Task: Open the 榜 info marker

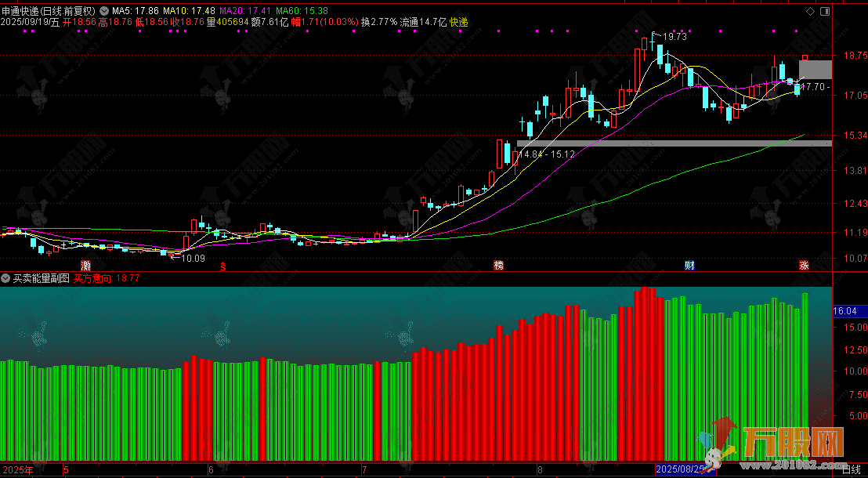Action: [x=499, y=266]
